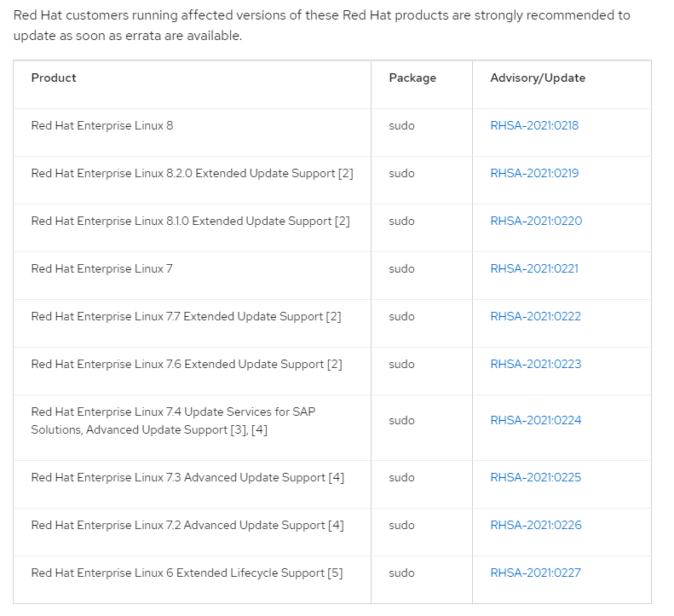Click the Product column header
This screenshot has height=616, width=674.
coord(54,78)
